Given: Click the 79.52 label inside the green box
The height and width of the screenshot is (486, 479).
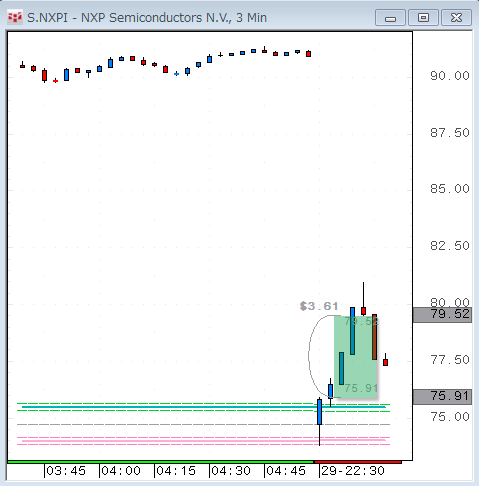Looking at the screenshot, I should point(361,321).
